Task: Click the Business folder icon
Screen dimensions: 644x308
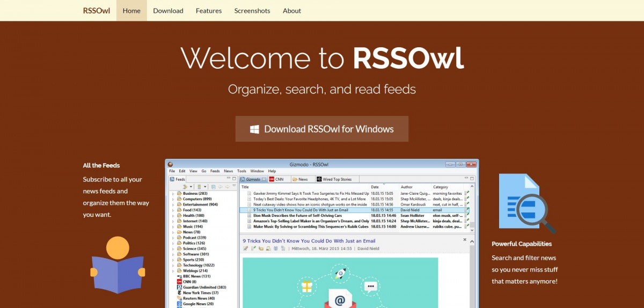Action: click(x=179, y=193)
